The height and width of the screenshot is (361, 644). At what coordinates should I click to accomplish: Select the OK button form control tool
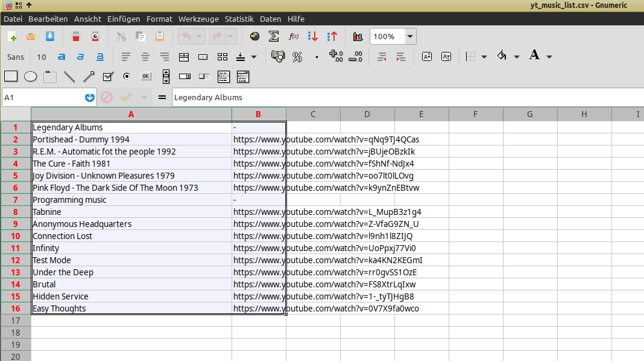145,77
